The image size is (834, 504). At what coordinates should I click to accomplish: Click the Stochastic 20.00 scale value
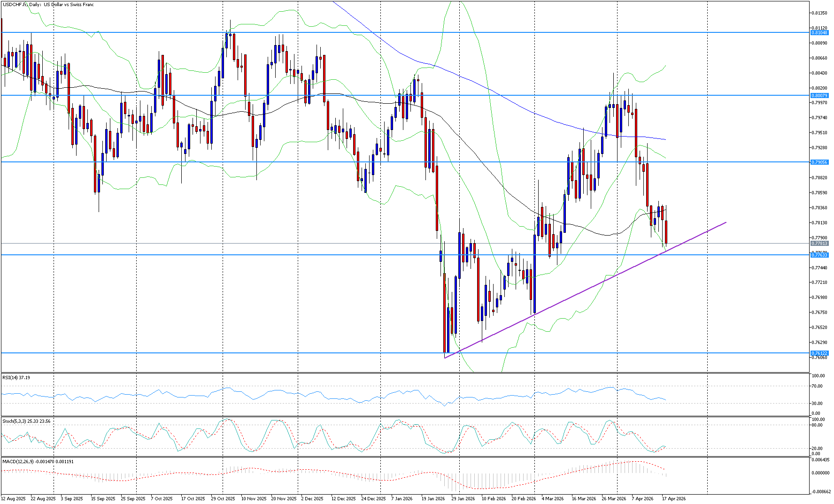(x=818, y=449)
